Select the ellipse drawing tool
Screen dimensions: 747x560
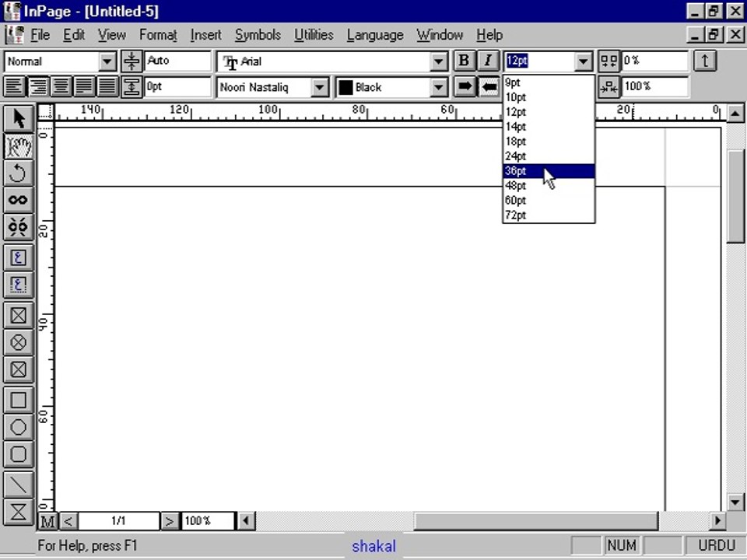[x=18, y=427]
